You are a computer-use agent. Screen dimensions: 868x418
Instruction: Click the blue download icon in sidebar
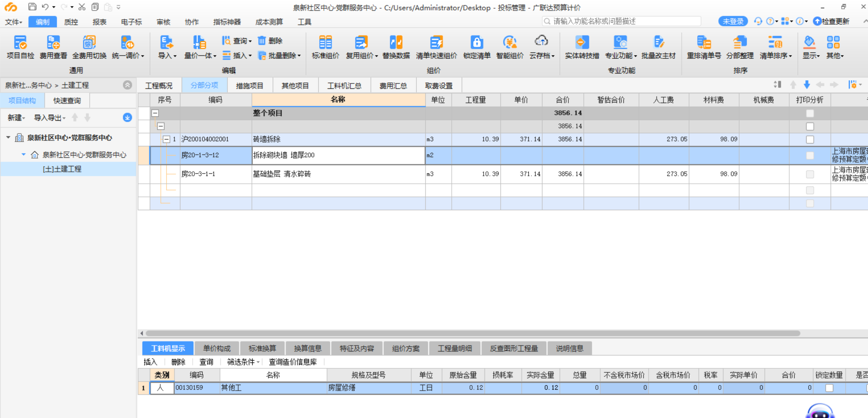pos(128,118)
